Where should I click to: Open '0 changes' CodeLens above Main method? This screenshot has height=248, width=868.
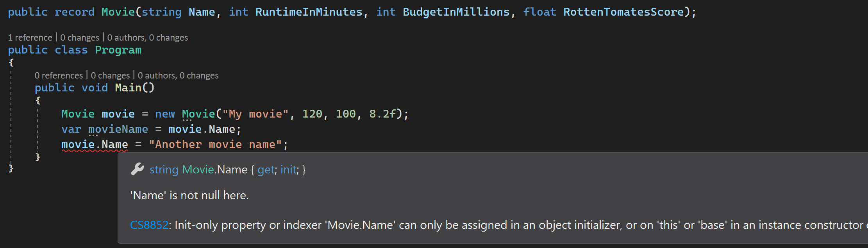tap(111, 75)
